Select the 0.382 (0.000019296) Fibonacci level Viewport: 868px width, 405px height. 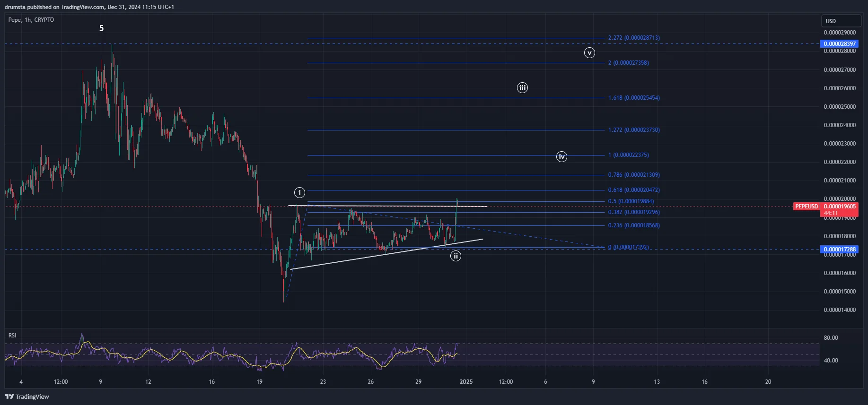coord(634,212)
